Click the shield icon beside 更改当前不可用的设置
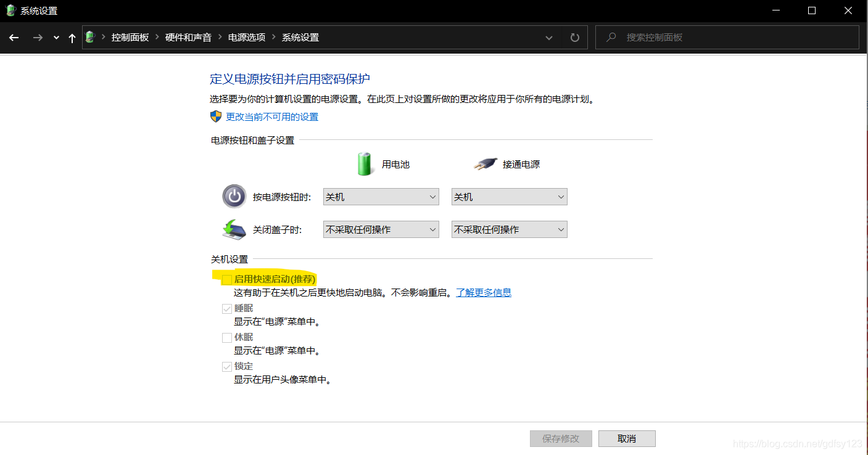The height and width of the screenshot is (455, 868). [x=216, y=117]
